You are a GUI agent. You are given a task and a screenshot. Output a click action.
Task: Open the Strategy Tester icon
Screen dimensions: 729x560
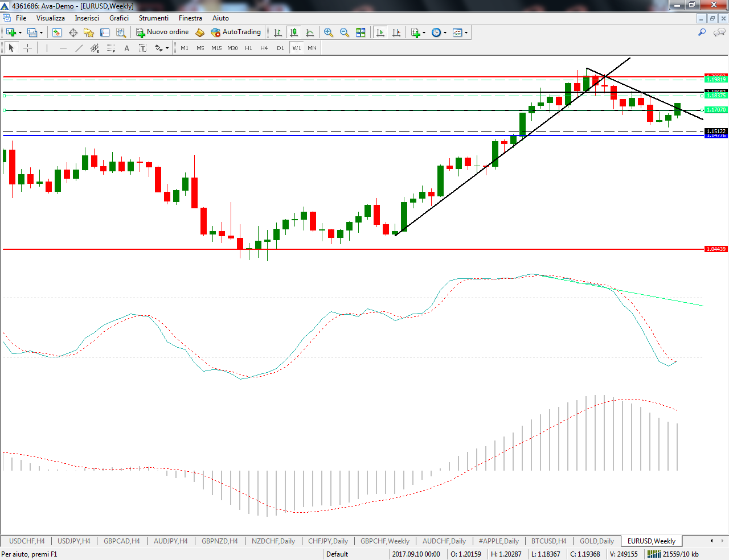(x=121, y=32)
